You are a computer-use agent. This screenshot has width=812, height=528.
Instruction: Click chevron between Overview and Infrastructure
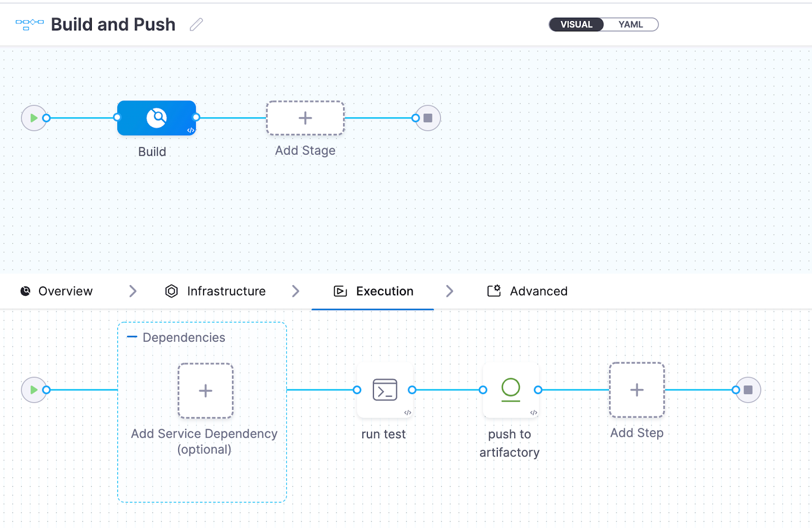point(133,291)
